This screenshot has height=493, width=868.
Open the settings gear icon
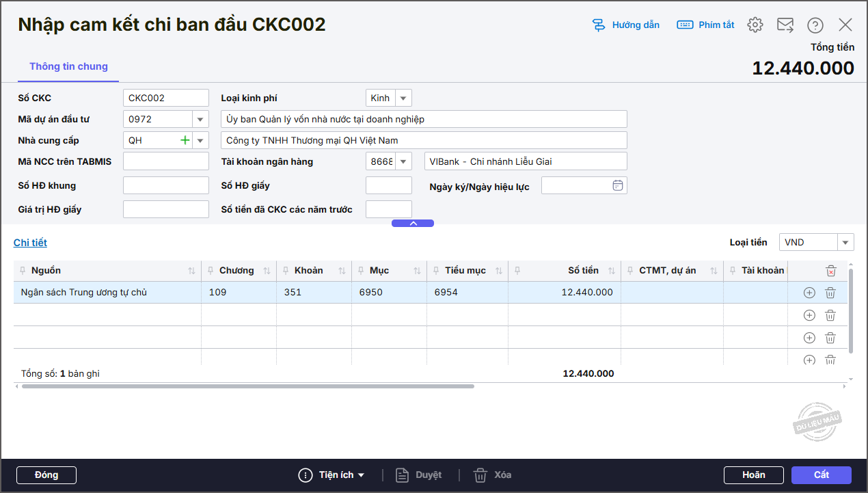tap(755, 25)
